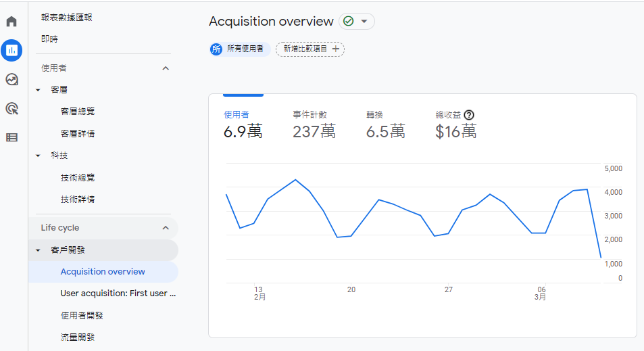The height and width of the screenshot is (351, 644).
Task: Click the 3,000 y-axis label
Action: 613,216
